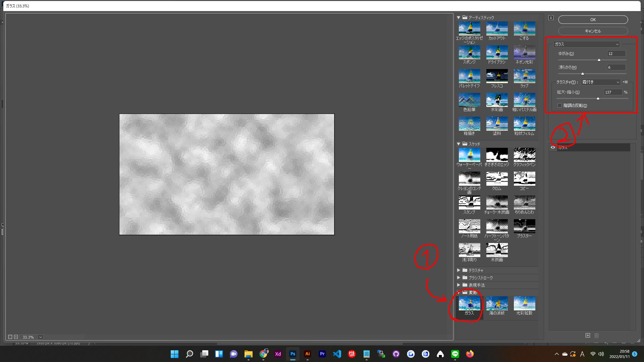
Task: Enable the 階調の反転 checkbox
Action: 559,106
